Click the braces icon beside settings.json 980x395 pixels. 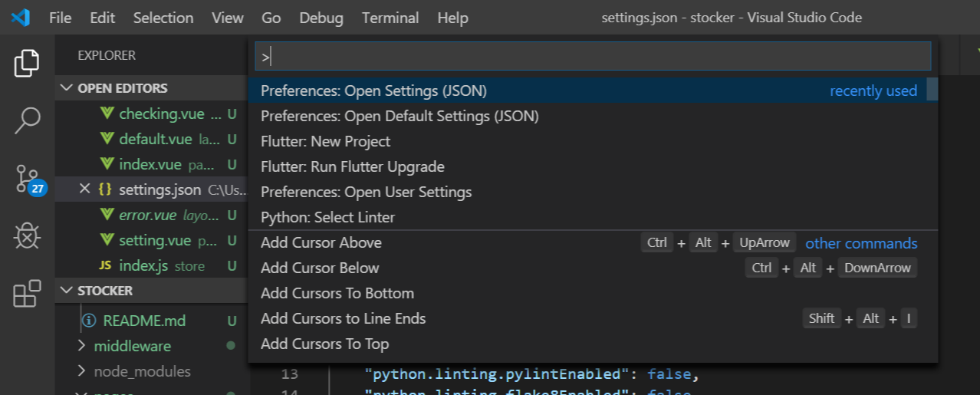pyautogui.click(x=106, y=189)
